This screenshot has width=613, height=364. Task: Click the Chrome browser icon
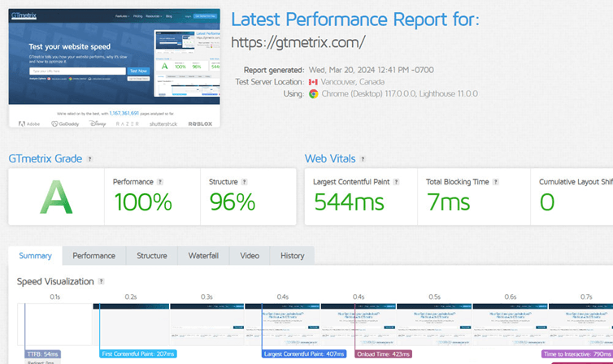pyautogui.click(x=313, y=94)
